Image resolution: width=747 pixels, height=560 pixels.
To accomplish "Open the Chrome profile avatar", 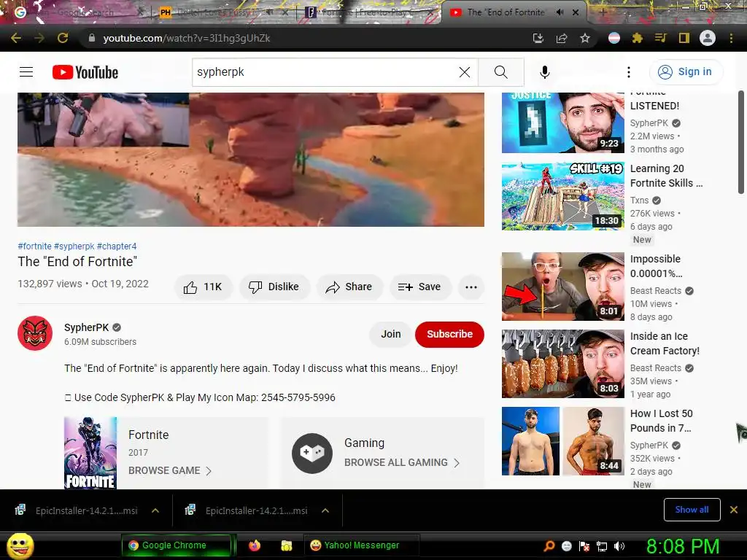I will tap(708, 38).
